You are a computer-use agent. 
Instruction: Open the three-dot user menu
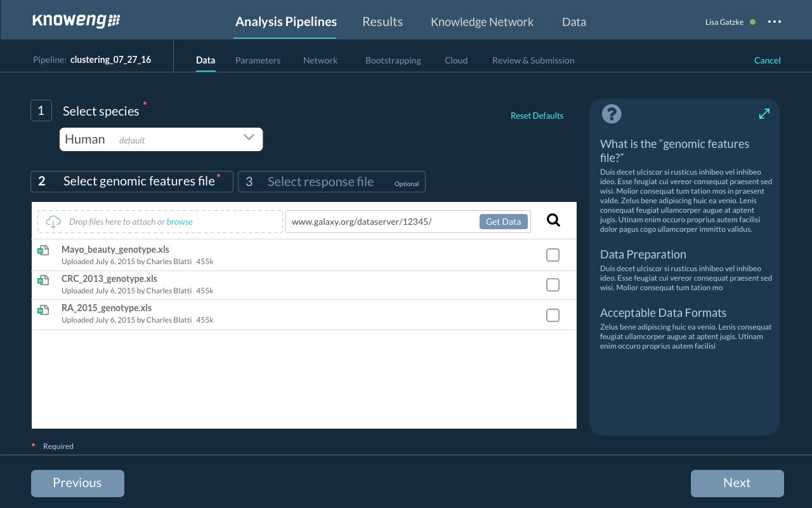[774, 22]
